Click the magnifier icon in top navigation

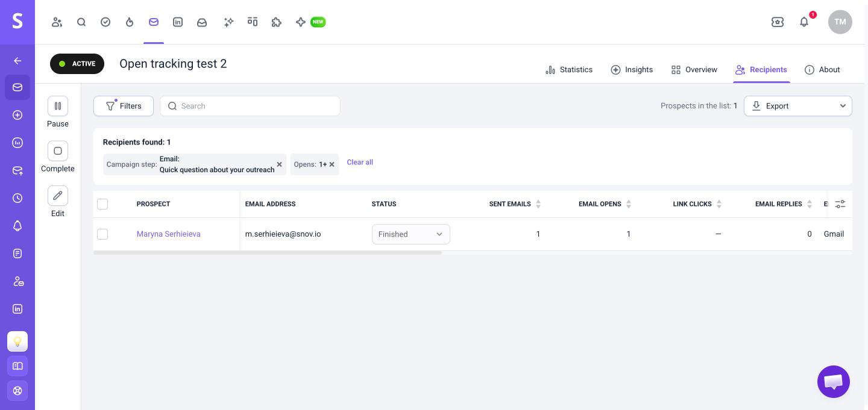click(x=81, y=22)
